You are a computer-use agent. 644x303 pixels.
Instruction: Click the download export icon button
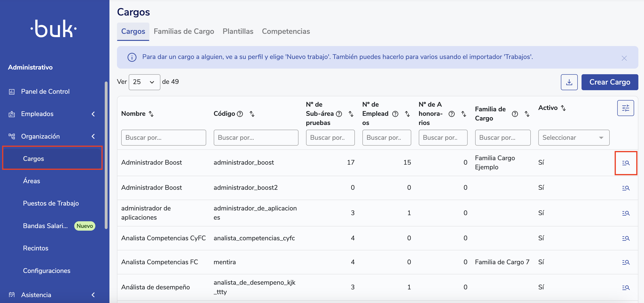569,82
